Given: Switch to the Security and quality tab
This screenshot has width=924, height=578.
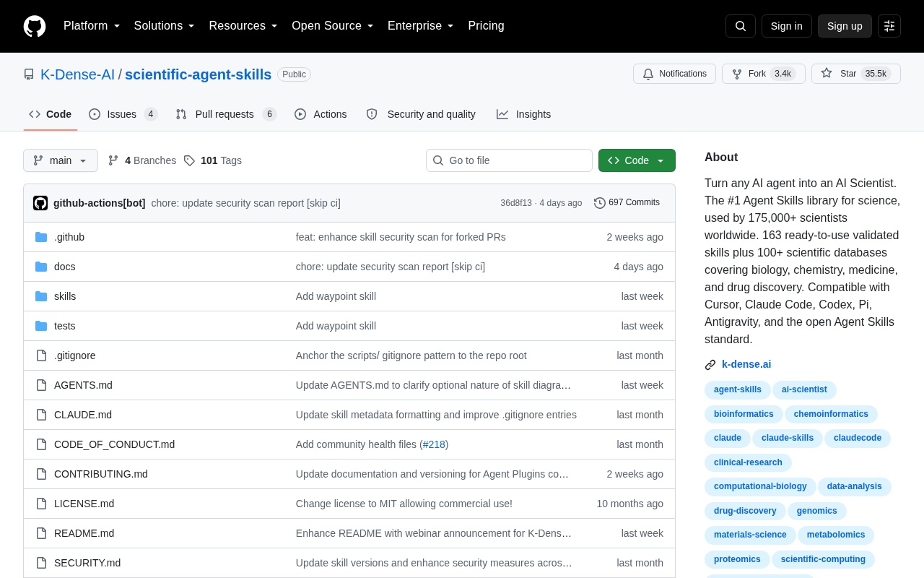Looking at the screenshot, I should click(421, 114).
